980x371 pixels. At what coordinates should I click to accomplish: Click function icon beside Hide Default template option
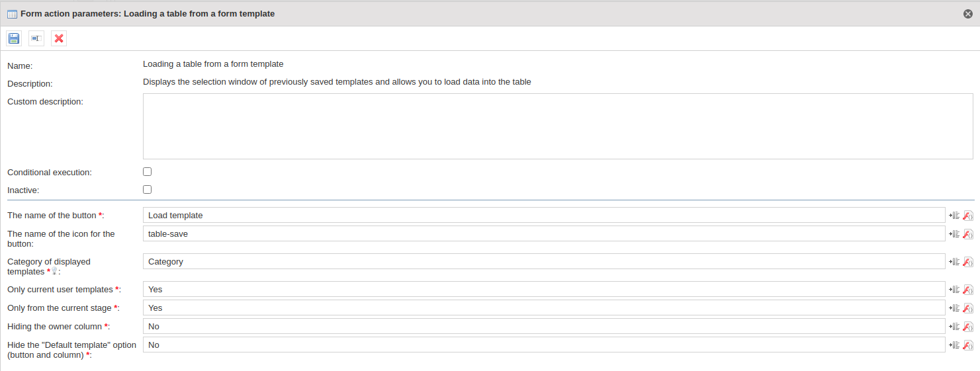pos(968,345)
